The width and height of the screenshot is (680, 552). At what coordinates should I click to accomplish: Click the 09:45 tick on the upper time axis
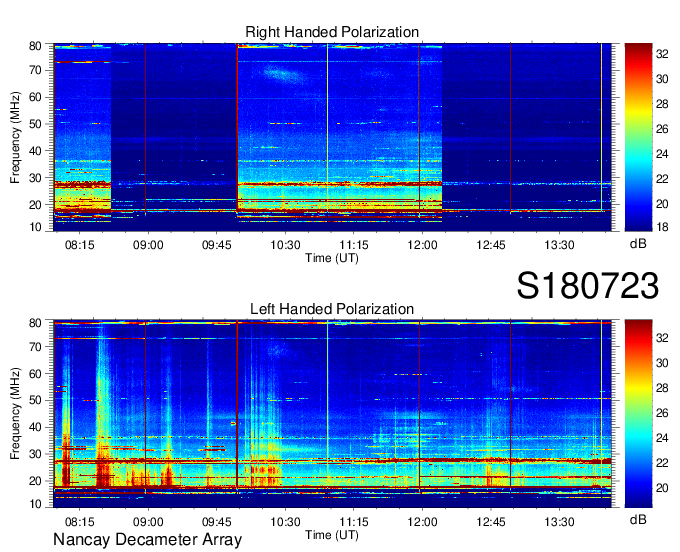216,245
